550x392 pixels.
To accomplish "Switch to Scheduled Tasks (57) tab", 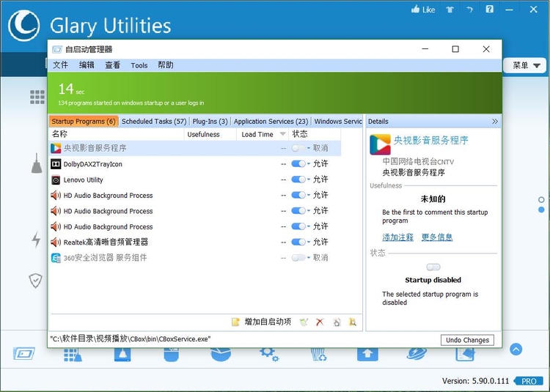I will point(154,122).
